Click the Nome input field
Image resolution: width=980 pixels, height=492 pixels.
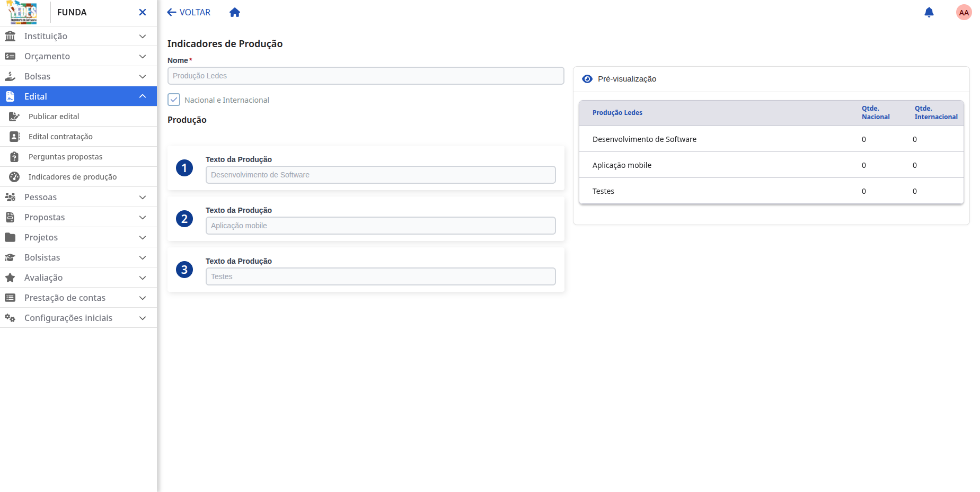pyautogui.click(x=366, y=76)
